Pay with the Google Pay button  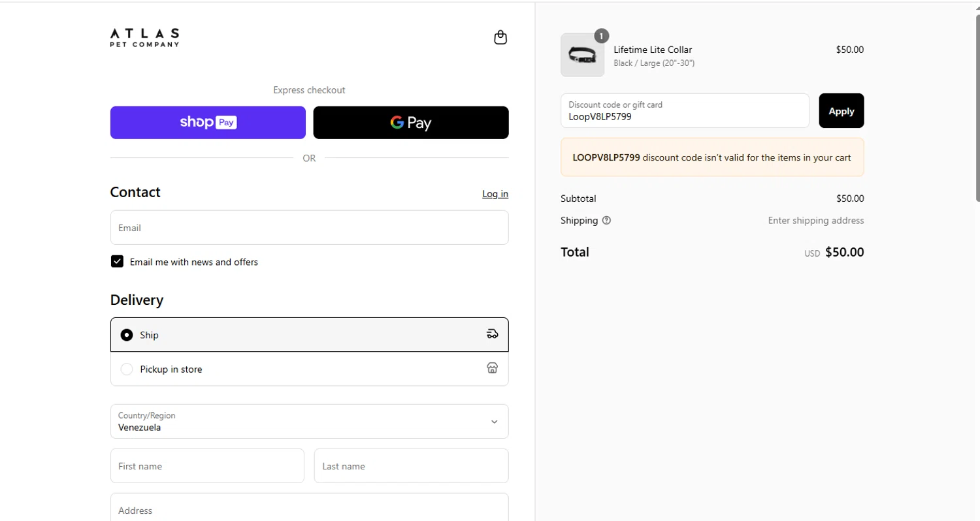point(411,123)
